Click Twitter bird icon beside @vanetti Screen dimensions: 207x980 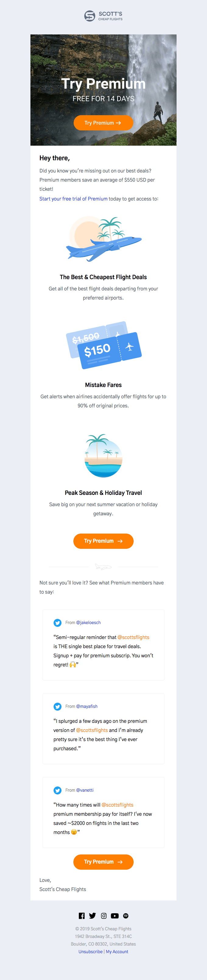pyautogui.click(x=58, y=790)
